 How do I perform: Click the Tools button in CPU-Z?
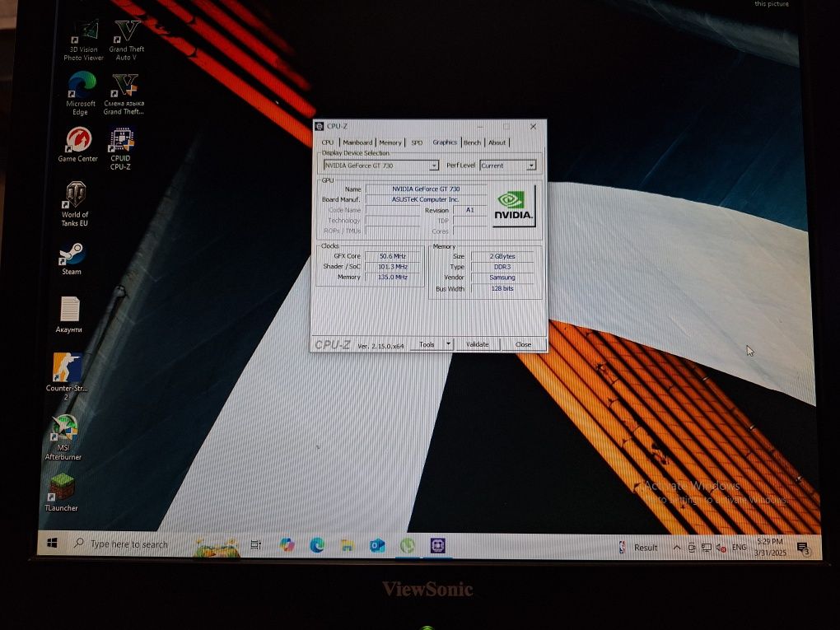[427, 344]
